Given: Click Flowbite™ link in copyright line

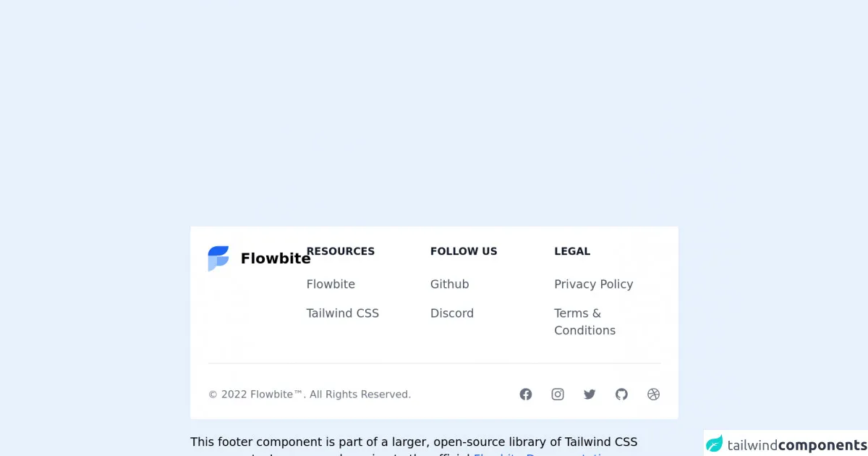Looking at the screenshot, I should [x=277, y=394].
